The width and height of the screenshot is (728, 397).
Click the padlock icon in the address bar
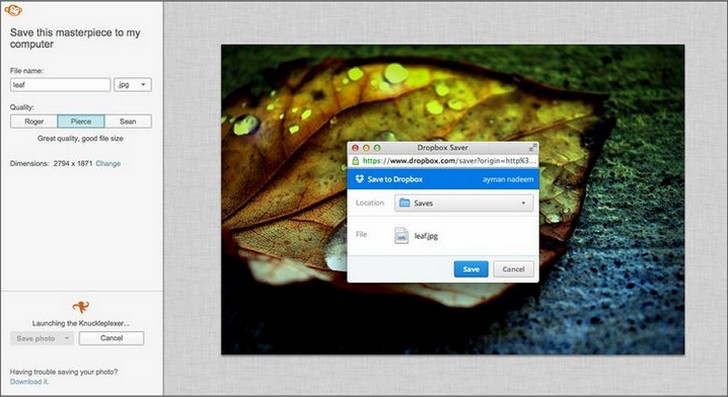[355, 161]
